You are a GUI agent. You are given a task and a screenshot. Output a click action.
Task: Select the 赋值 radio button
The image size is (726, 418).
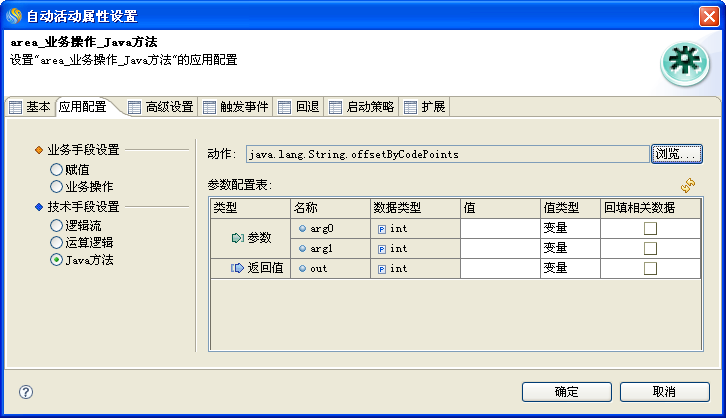pos(56,169)
